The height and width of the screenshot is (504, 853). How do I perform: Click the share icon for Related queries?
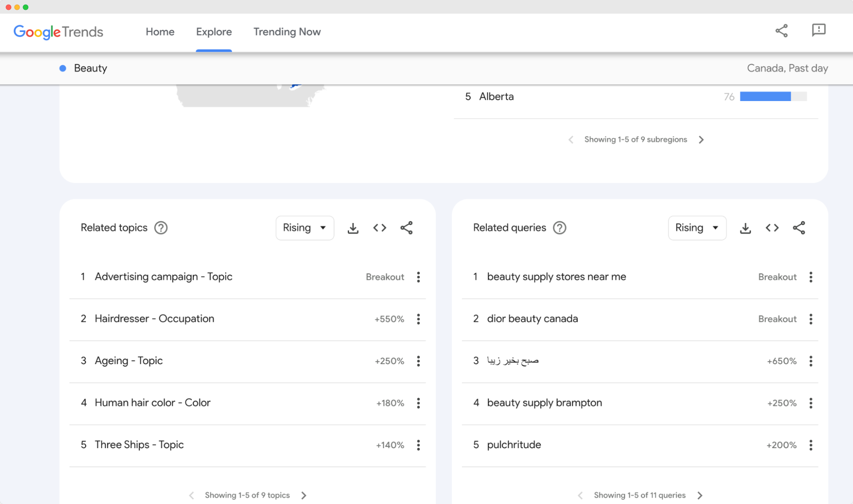[799, 227]
